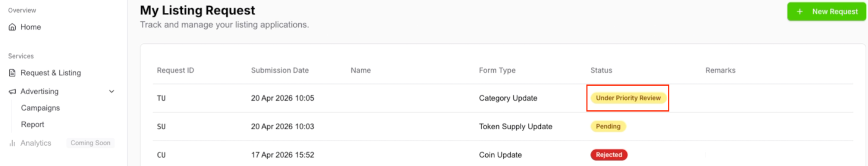Click the Request & Listing document icon
868x166 pixels.
point(12,73)
